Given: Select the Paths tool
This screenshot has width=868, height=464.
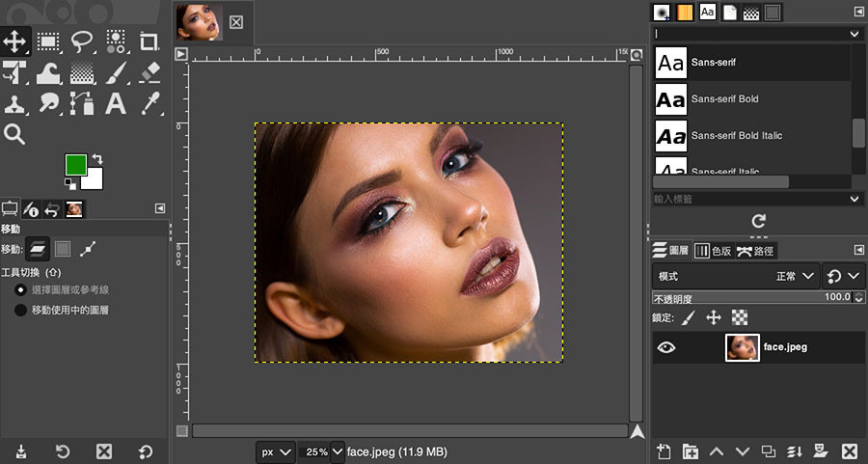Looking at the screenshot, I should (82, 103).
